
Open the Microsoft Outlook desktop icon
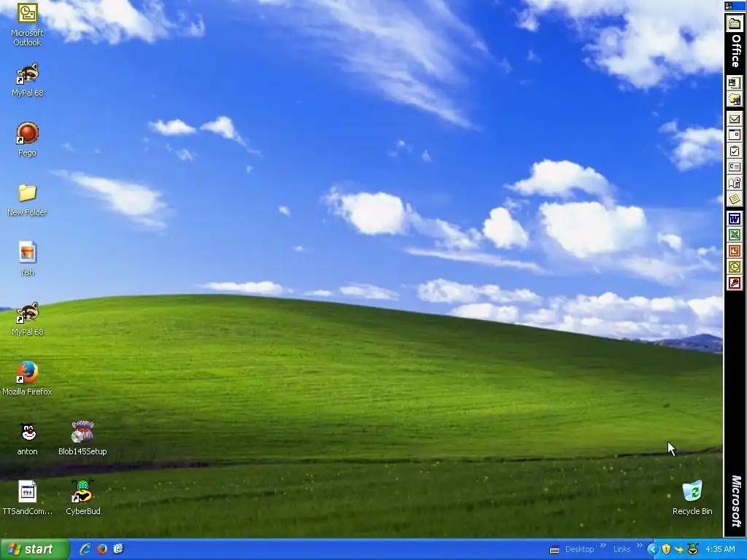(27, 24)
